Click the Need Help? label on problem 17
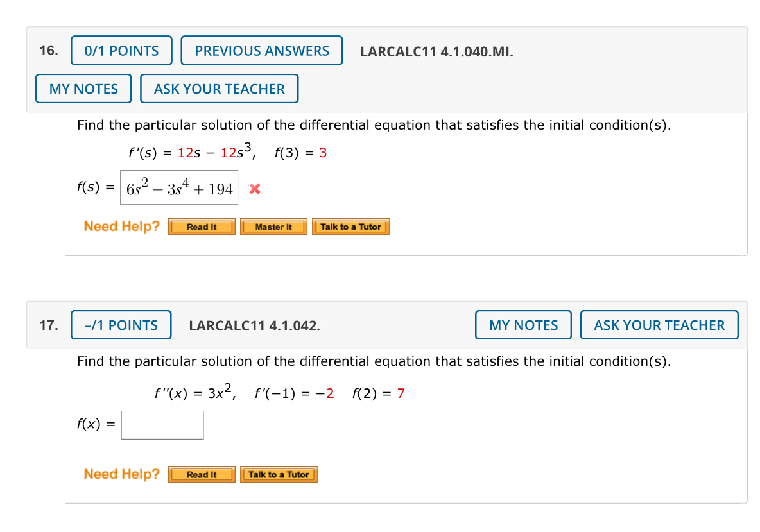This screenshot has height=532, width=760. coord(121,474)
